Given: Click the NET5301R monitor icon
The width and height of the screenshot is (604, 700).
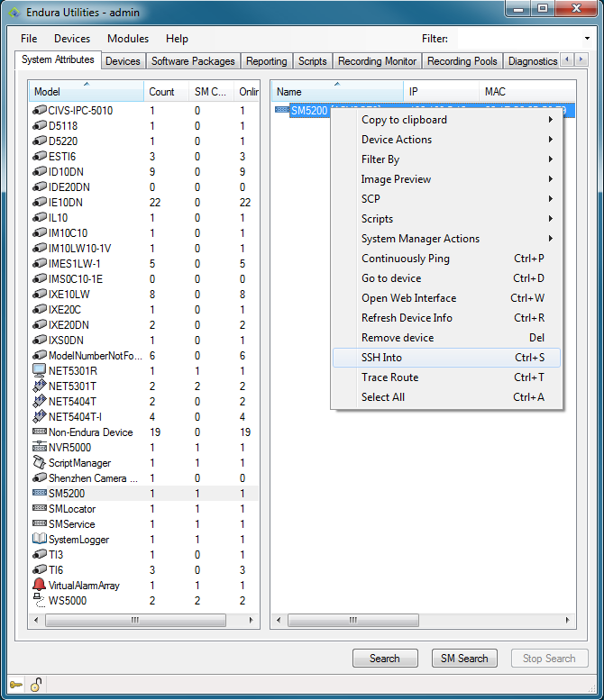Looking at the screenshot, I should pos(39,370).
